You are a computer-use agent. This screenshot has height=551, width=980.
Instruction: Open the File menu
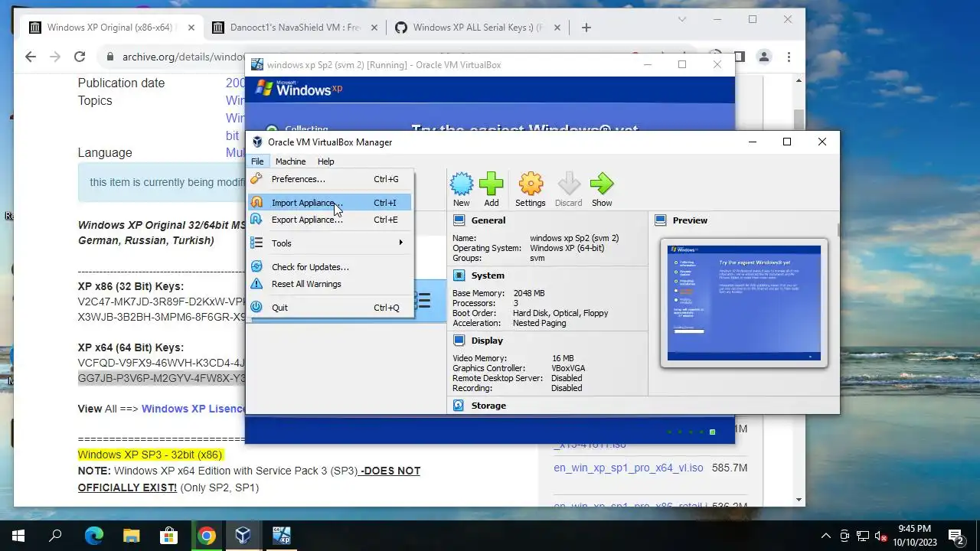coord(257,161)
